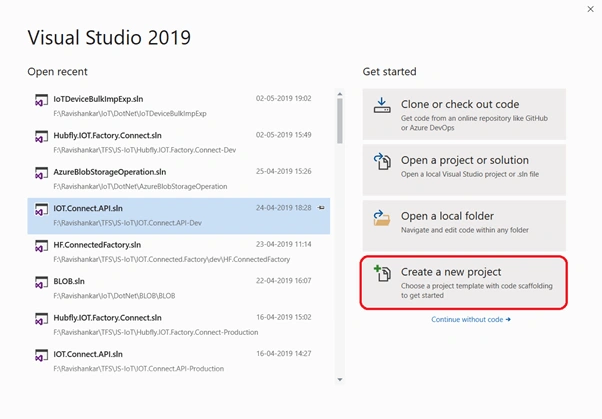Click the HF.ConnectedFactory.sln solution icon

[41, 246]
